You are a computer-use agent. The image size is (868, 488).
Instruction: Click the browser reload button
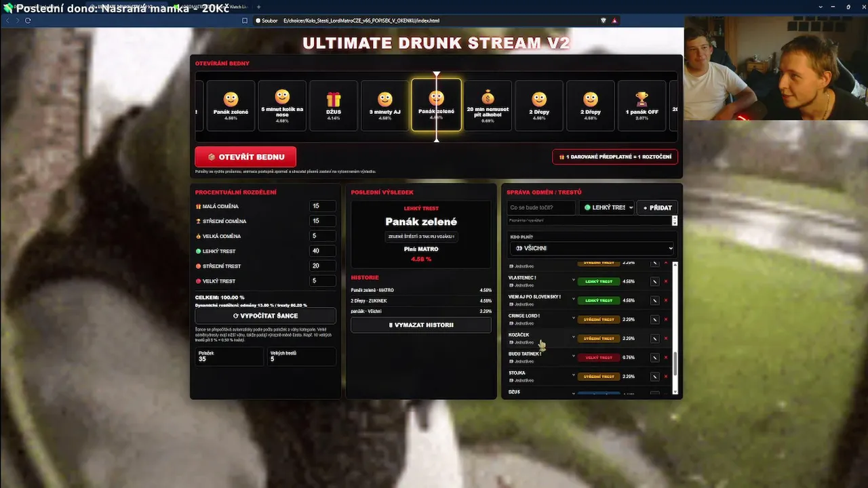click(28, 20)
